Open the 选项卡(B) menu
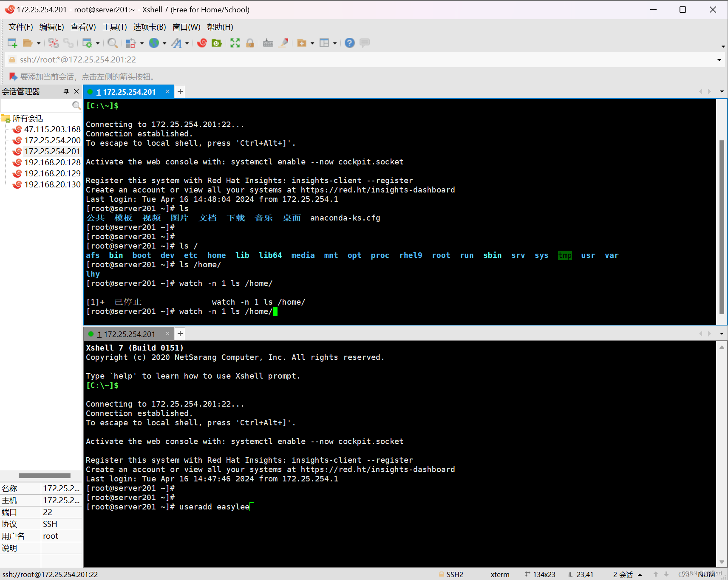The height and width of the screenshot is (580, 728). [x=150, y=27]
